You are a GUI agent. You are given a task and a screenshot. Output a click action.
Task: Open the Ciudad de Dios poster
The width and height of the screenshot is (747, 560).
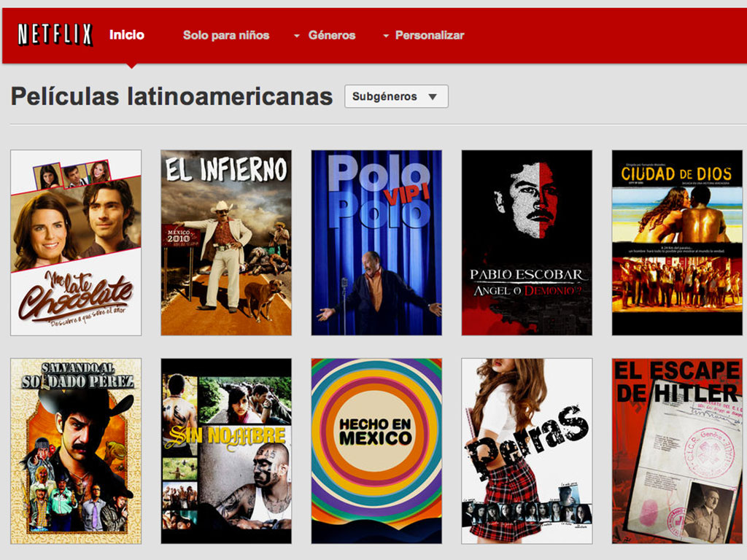[677, 242]
